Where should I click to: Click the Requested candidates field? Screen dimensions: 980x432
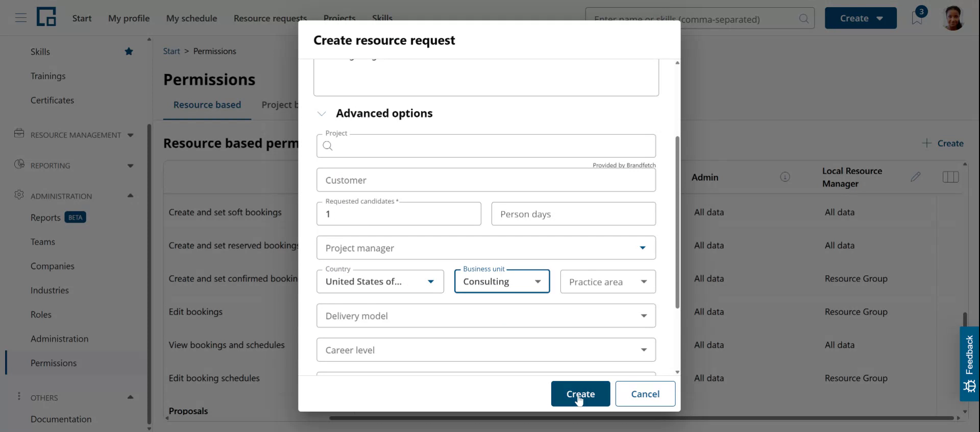[x=399, y=214]
